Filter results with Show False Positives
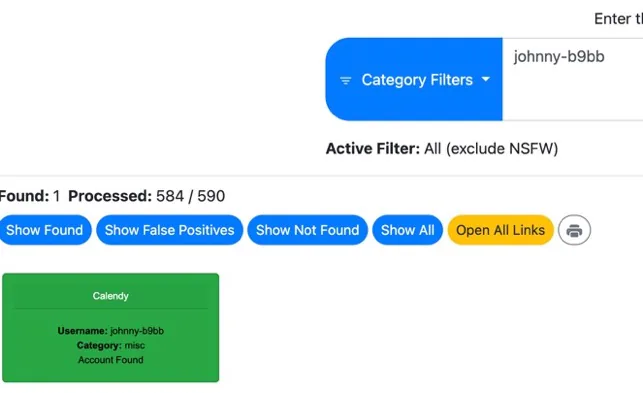The width and height of the screenshot is (643, 393). [169, 230]
